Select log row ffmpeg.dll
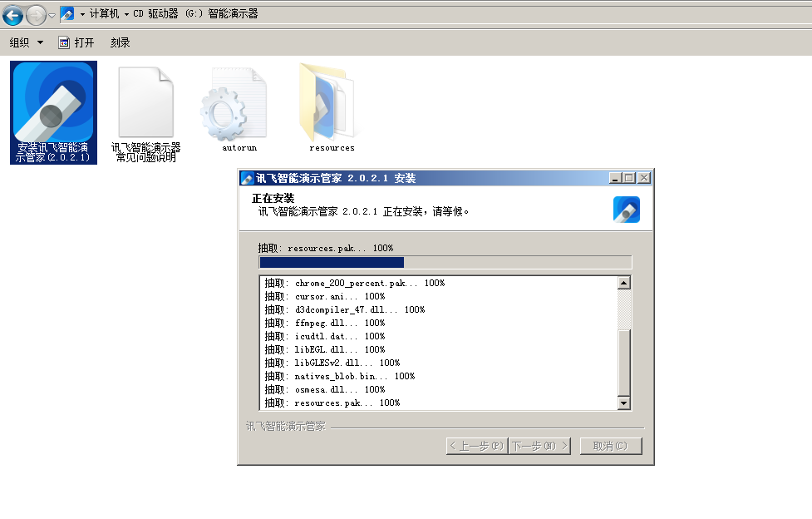 (325, 323)
